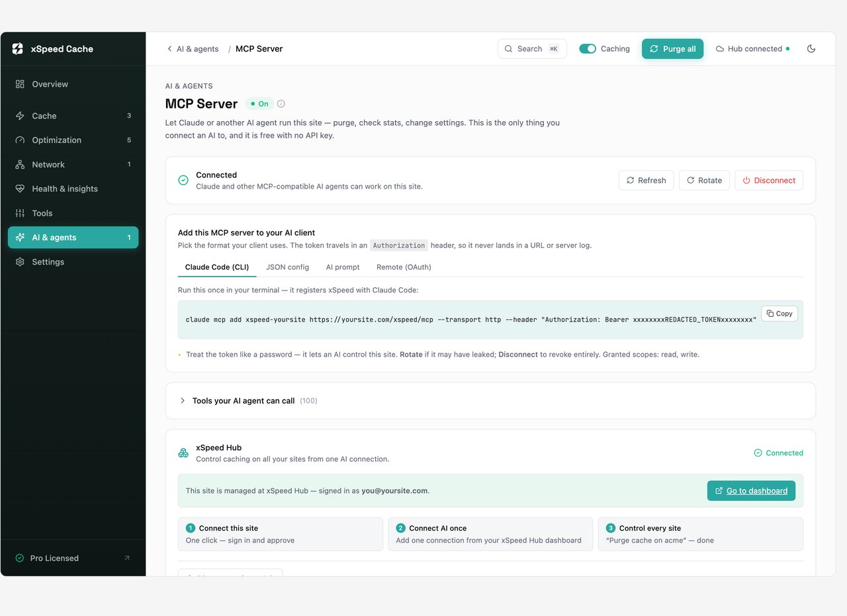Click the info icon beside MCP Server

click(x=281, y=104)
